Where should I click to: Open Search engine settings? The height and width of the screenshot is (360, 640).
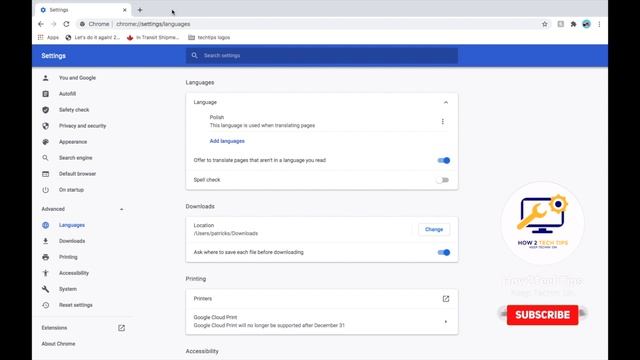click(x=76, y=158)
